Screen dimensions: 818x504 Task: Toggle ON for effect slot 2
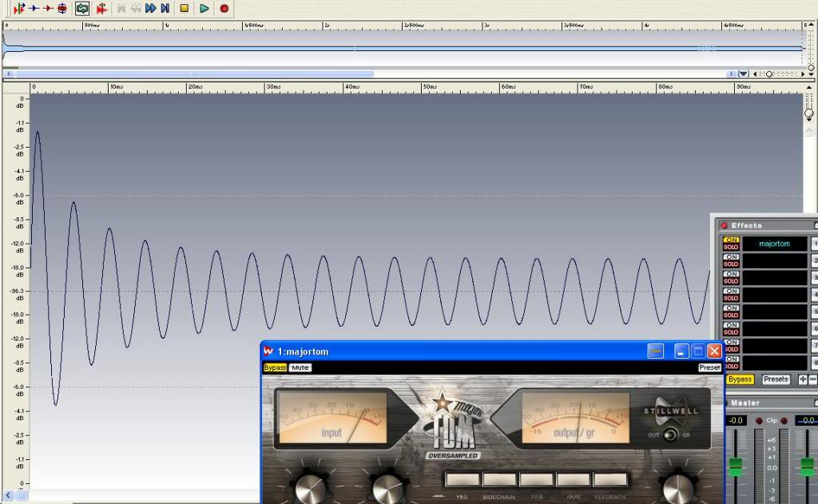point(731,257)
